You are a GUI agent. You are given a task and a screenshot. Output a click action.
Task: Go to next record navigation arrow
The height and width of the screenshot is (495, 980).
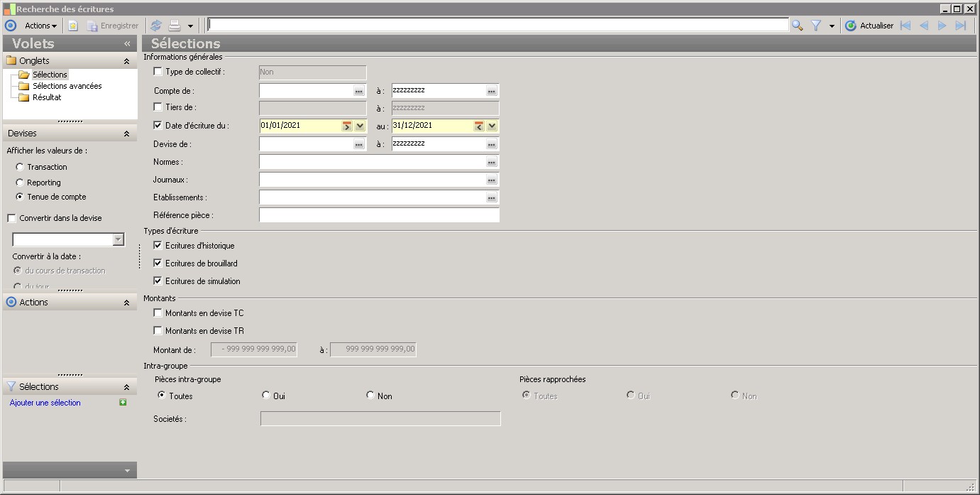942,26
